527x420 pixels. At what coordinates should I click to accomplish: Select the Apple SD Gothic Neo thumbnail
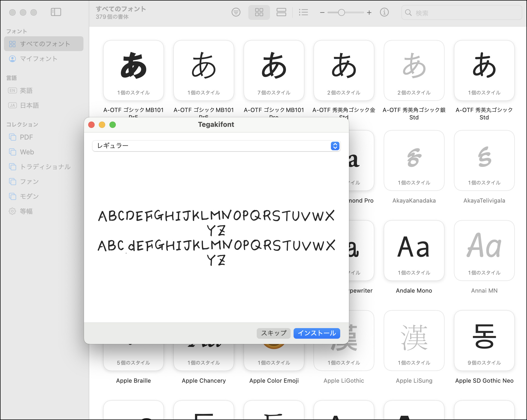[484, 341]
